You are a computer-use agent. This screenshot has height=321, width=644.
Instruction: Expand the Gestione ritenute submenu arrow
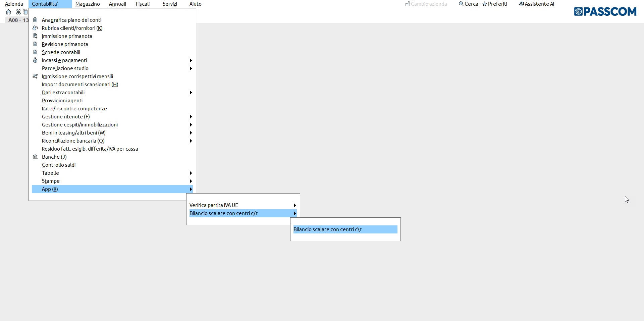[191, 117]
